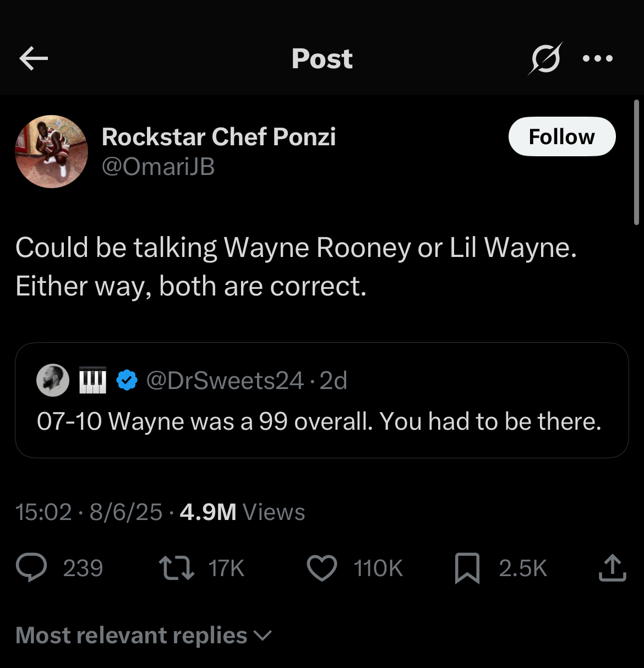Expand Most relevant replies sorting
This screenshot has height=668, width=644.
(x=144, y=636)
